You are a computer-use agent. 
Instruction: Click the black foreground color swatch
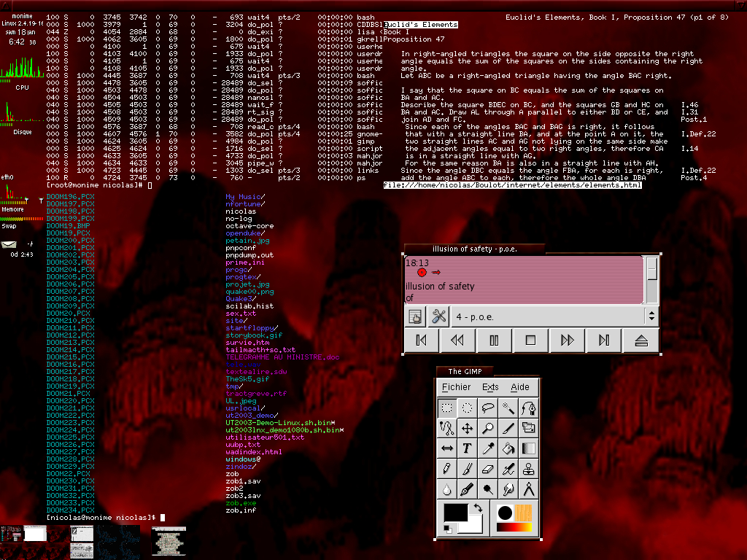(x=455, y=513)
